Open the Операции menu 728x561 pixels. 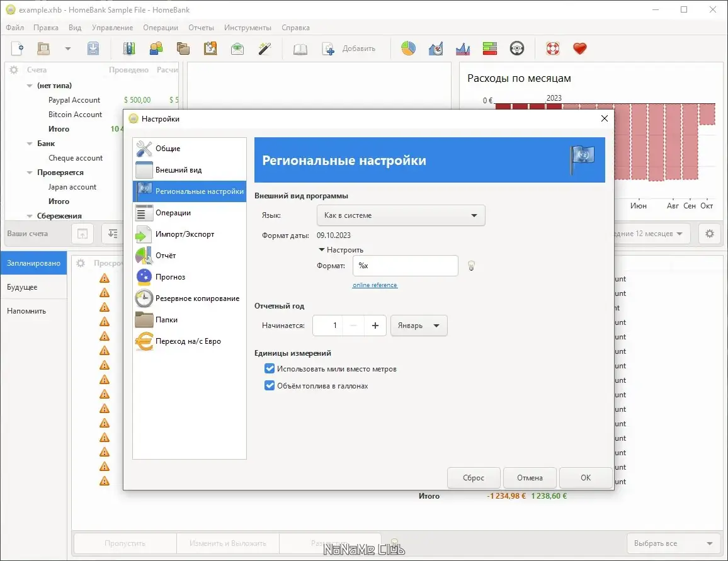161,27
